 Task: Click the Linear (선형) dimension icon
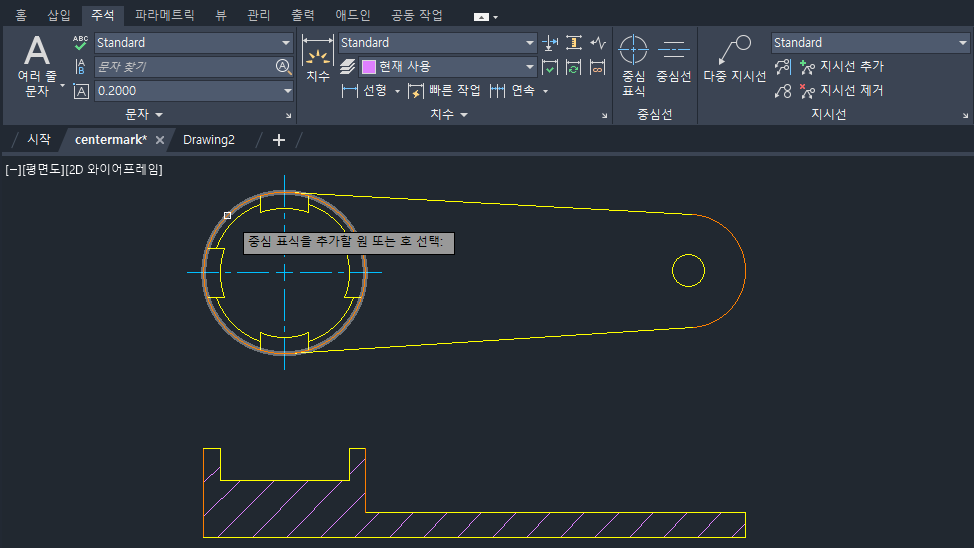350,91
